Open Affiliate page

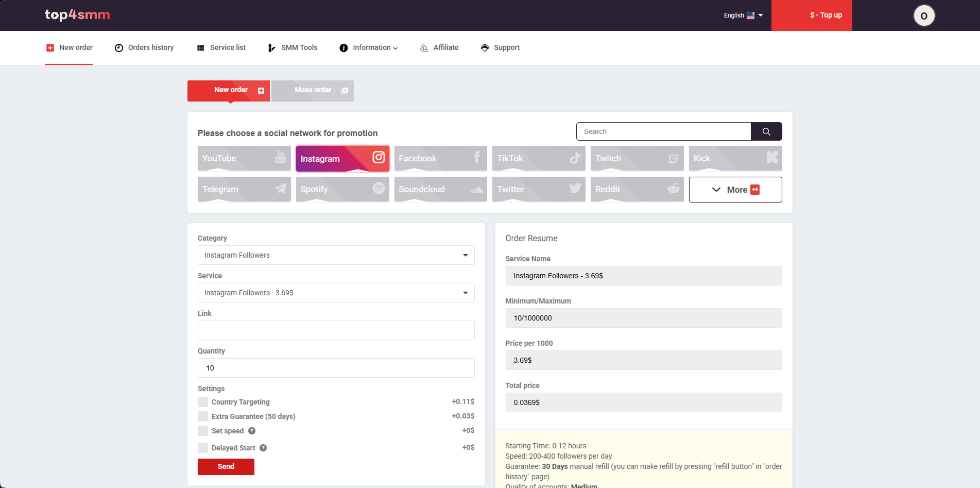[439, 47]
